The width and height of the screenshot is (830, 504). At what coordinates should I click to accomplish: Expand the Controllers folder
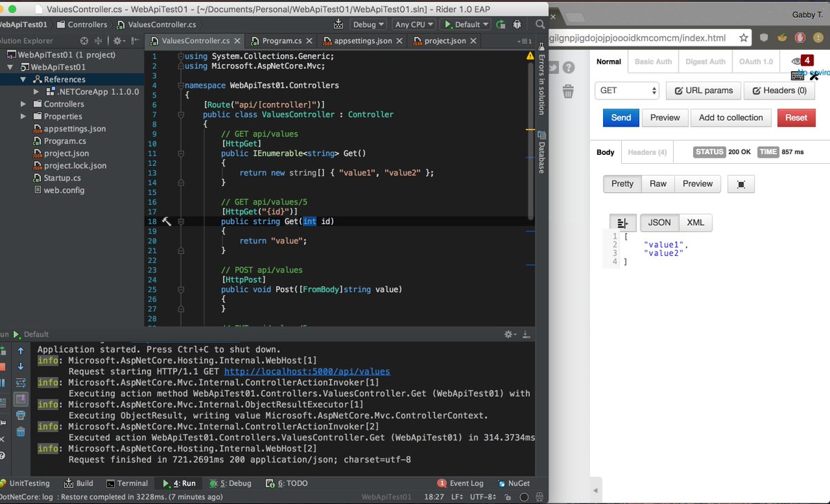[x=24, y=104]
